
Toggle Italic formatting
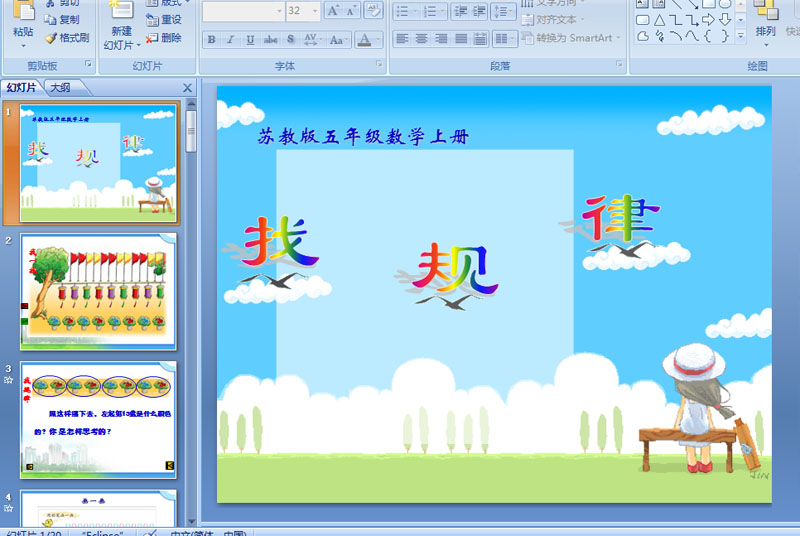click(231, 39)
